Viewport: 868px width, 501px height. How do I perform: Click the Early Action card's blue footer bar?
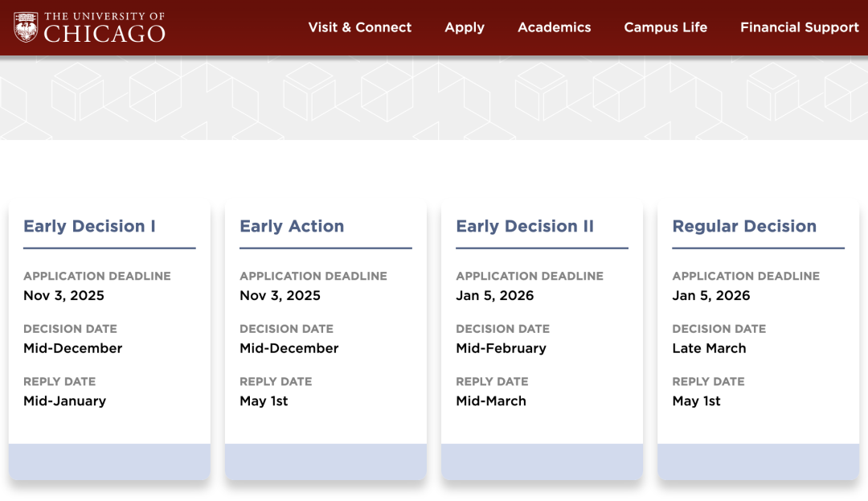325,462
